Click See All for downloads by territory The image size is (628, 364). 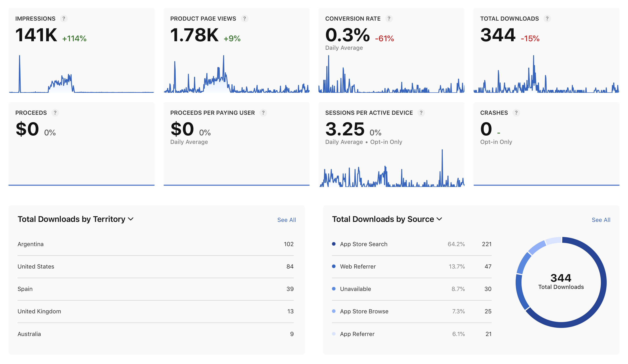click(x=287, y=220)
